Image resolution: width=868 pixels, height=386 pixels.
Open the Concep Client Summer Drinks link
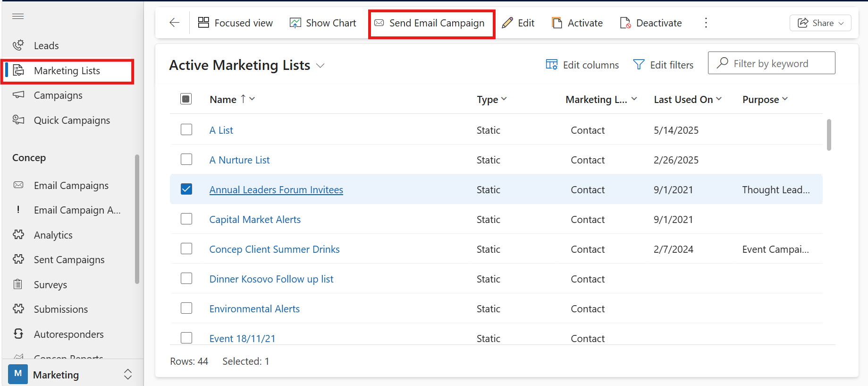pos(274,249)
